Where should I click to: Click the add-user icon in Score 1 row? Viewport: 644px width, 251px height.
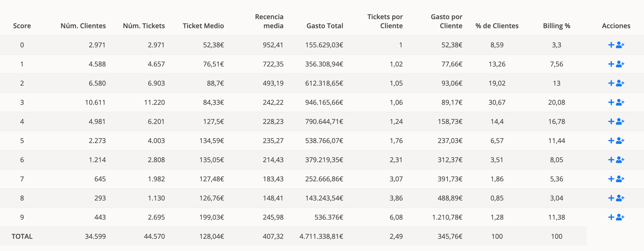[x=620, y=64]
